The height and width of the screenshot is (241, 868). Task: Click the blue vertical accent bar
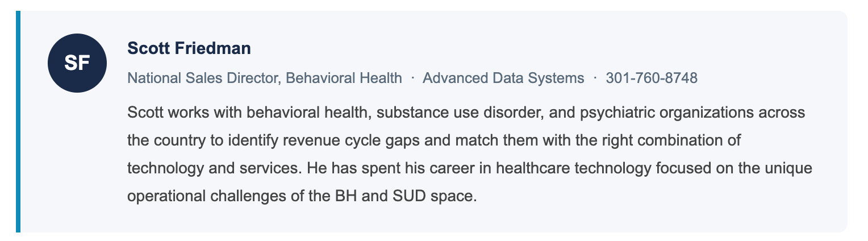[x=18, y=122]
